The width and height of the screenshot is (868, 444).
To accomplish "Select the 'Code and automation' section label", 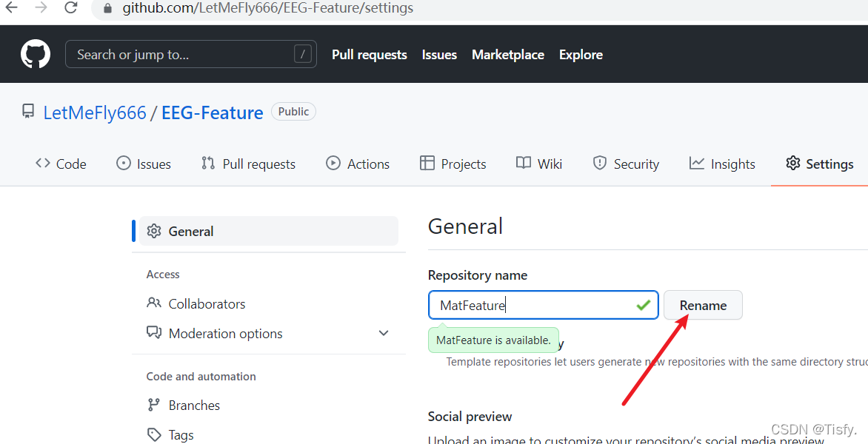I will 201,377.
